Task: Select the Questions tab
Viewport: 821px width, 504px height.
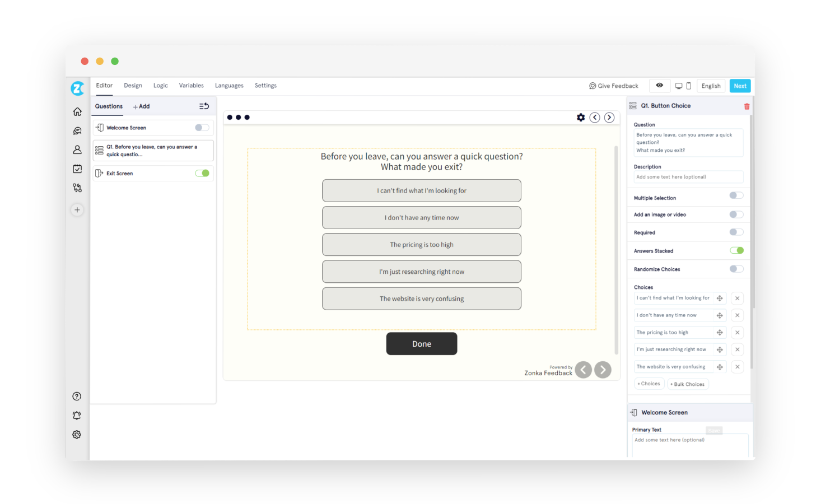Action: pos(109,106)
